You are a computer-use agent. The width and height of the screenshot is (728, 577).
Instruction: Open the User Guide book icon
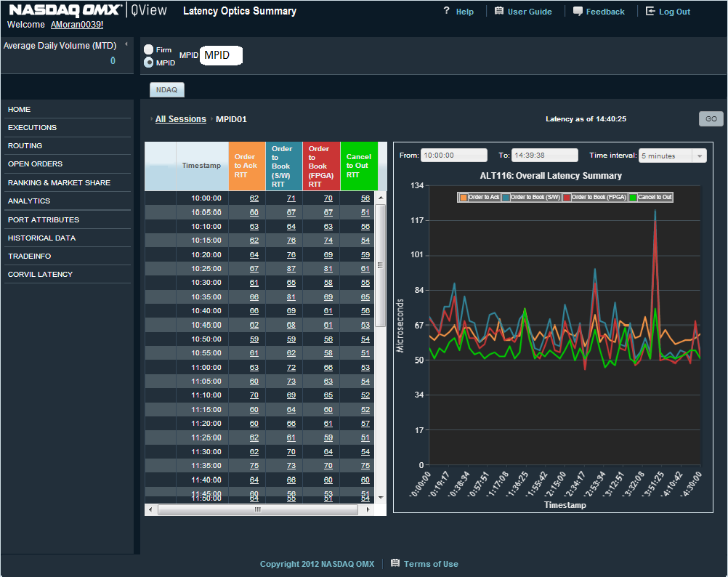coord(499,11)
